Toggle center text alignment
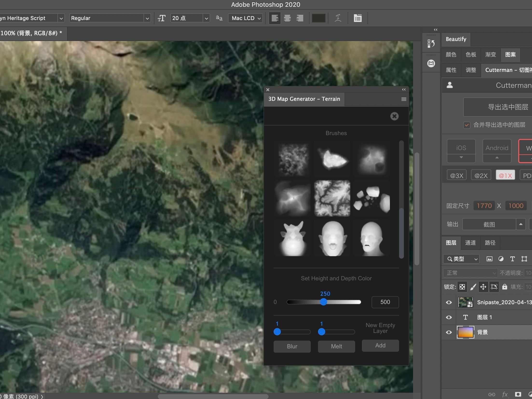The width and height of the screenshot is (532, 399). click(x=287, y=18)
